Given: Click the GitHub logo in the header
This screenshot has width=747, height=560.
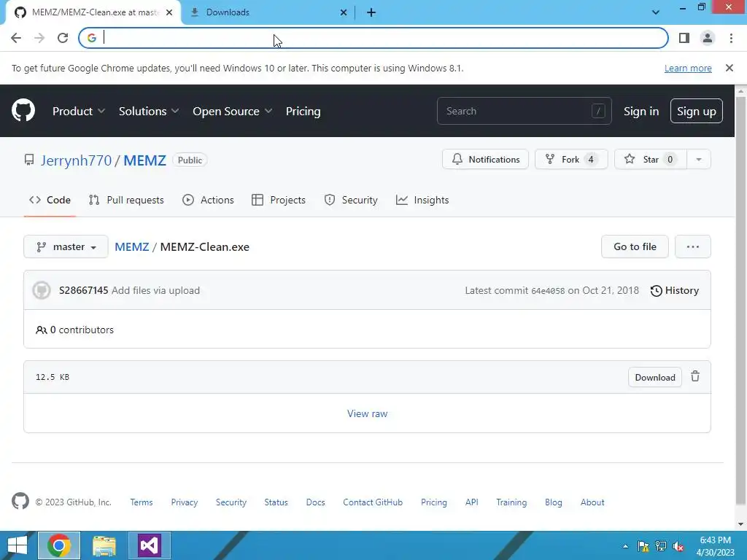Looking at the screenshot, I should click(23, 111).
